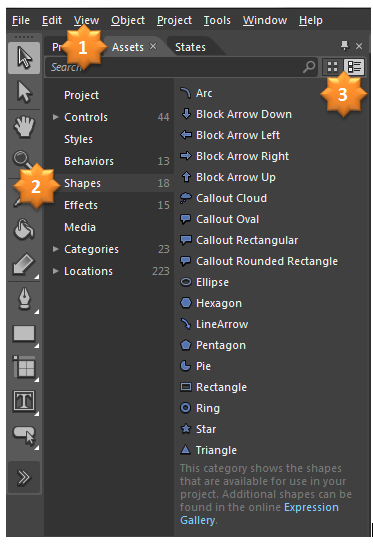373x547 pixels.
Task: Open the Assets chevron in toolbar
Action: [24, 477]
